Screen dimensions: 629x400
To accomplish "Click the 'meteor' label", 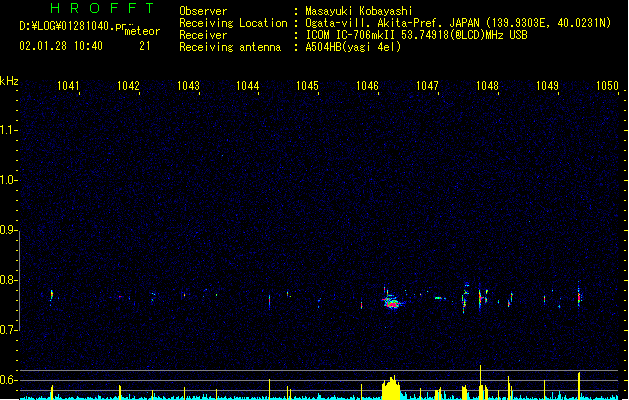I will [142, 31].
